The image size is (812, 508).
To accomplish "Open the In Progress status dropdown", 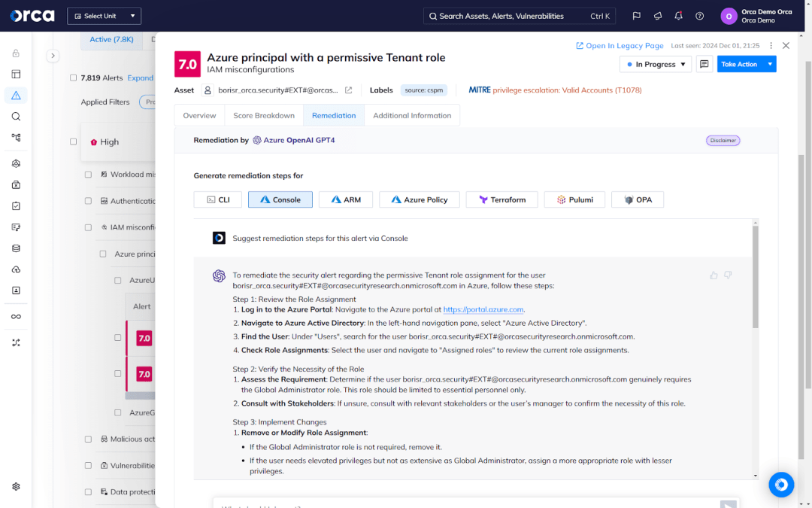I will (655, 64).
